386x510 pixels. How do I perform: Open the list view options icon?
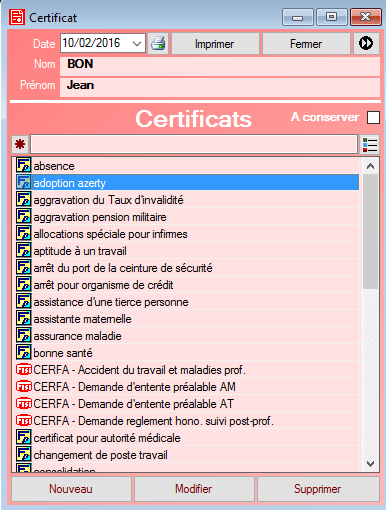click(370, 145)
